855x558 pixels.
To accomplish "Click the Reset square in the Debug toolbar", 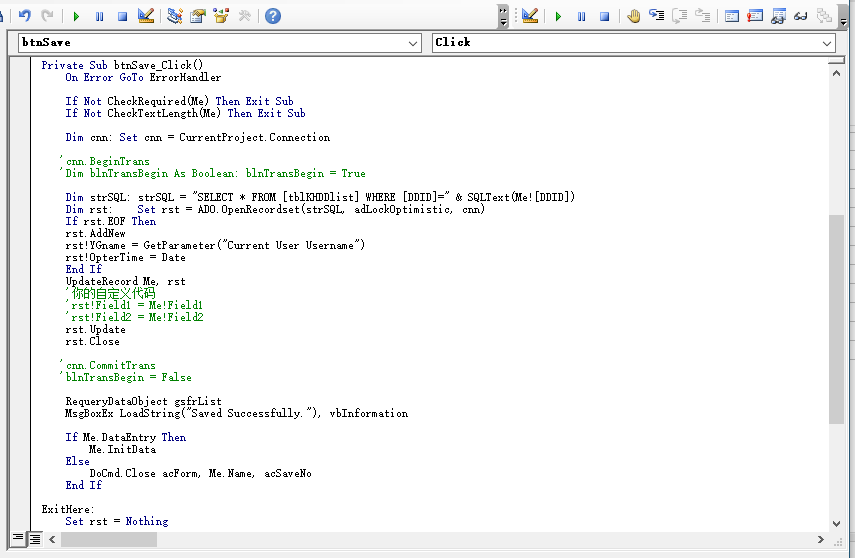I will coord(604,16).
